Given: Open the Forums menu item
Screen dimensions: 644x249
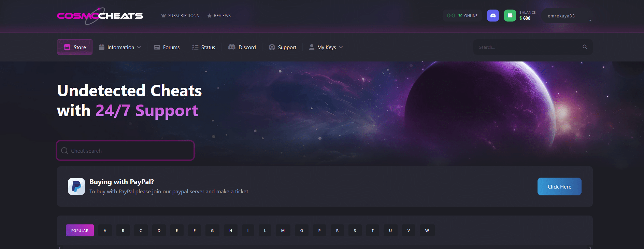Looking at the screenshot, I should pos(167,47).
